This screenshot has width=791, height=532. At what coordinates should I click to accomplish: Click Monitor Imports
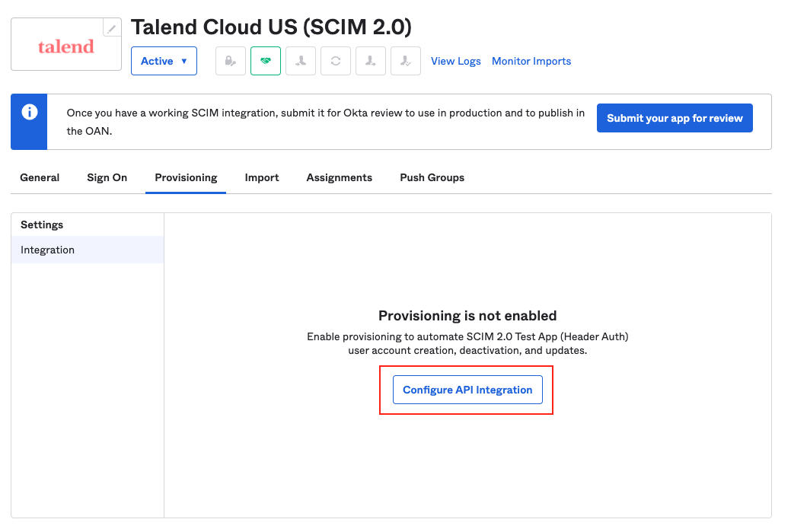531,61
